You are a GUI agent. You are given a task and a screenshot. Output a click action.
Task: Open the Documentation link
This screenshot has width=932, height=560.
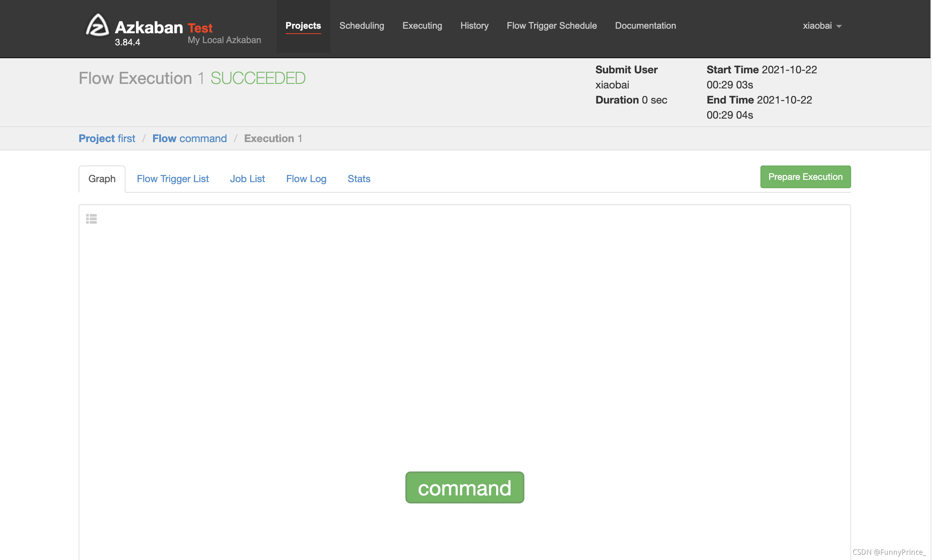[646, 26]
